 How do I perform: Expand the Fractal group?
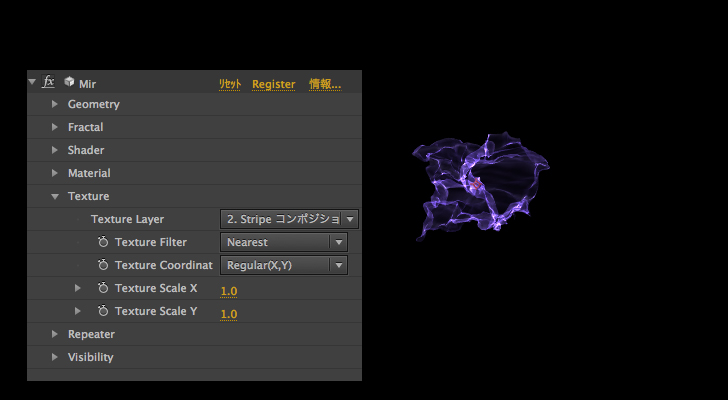coord(55,127)
